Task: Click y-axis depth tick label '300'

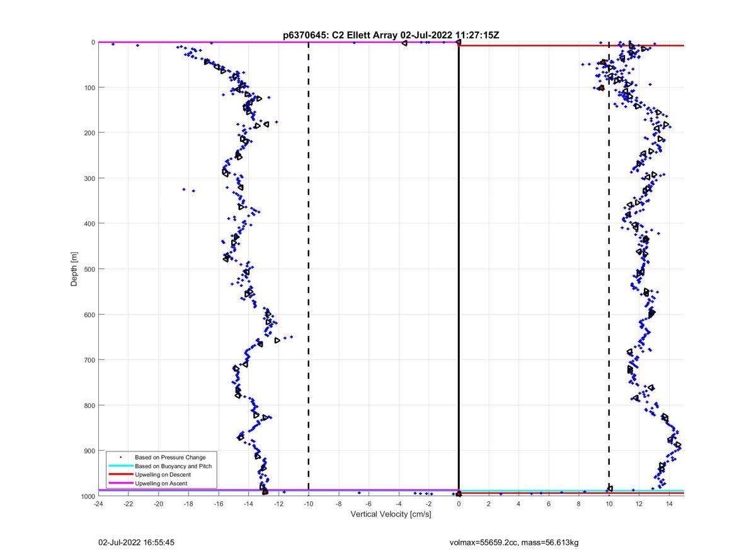Action: pyautogui.click(x=89, y=178)
